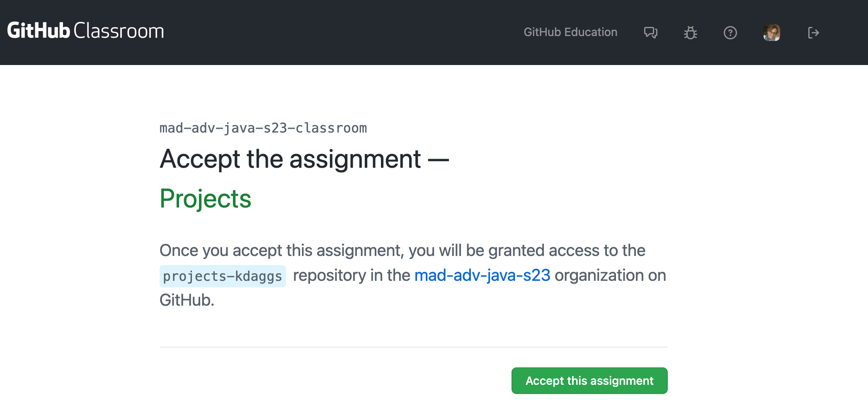Click 'repository in the' text
The width and height of the screenshot is (868, 420).
(x=352, y=275)
